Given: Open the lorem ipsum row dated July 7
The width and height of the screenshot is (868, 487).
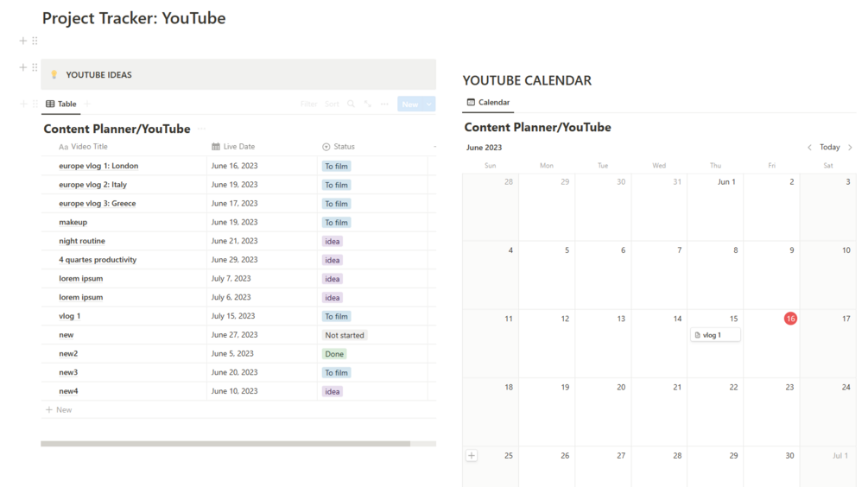Looking at the screenshot, I should point(81,278).
